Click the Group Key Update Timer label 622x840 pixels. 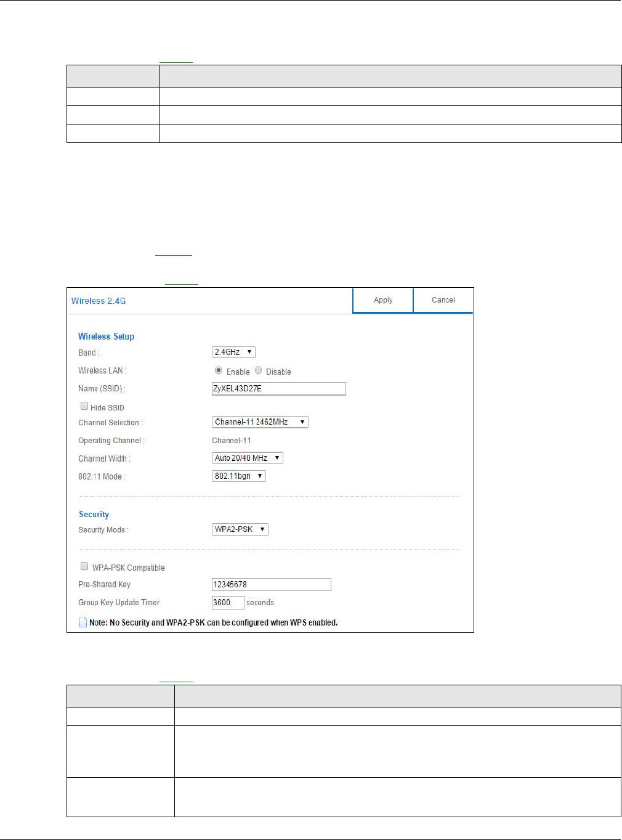[119, 603]
